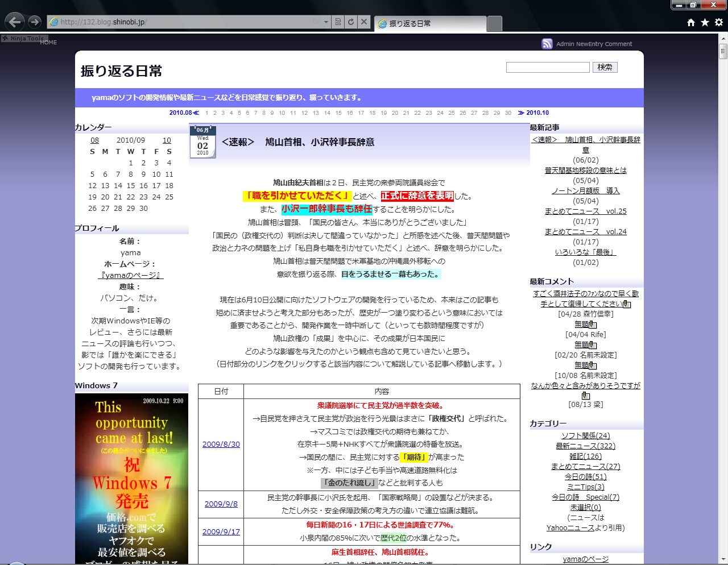The height and width of the screenshot is (565, 728).
Task: Open recent article 普天間基地移設の意味とは
Action: tap(586, 170)
